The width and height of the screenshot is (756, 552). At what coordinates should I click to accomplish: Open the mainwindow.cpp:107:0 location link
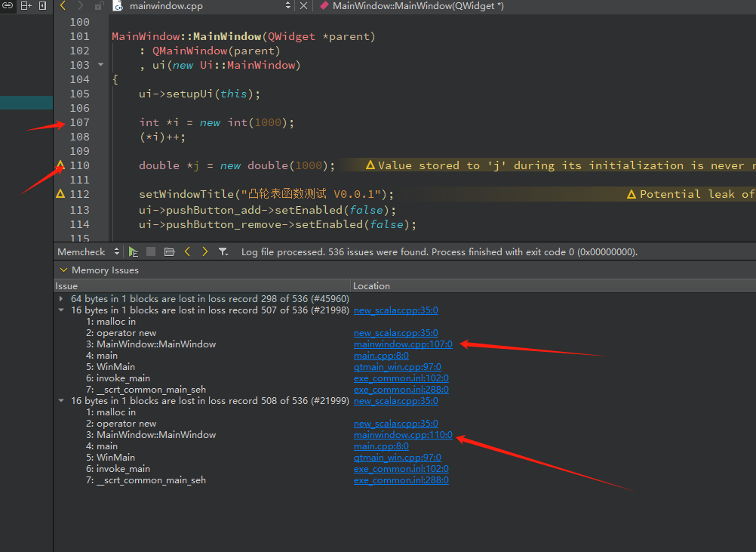pyautogui.click(x=403, y=344)
